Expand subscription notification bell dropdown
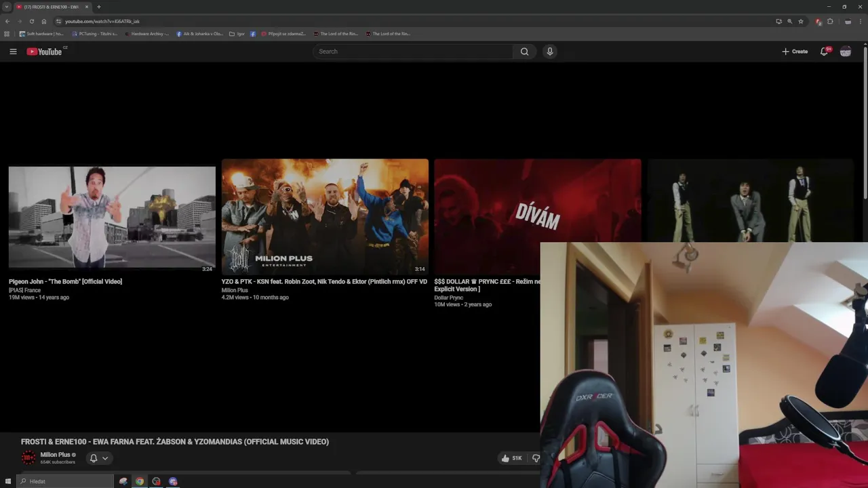Viewport: 868px width, 488px height. (x=99, y=458)
